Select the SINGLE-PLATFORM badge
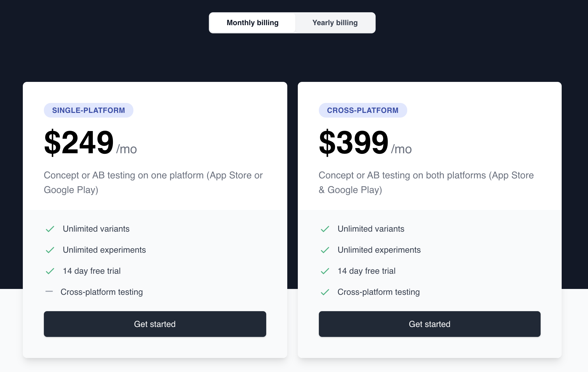 tap(89, 110)
